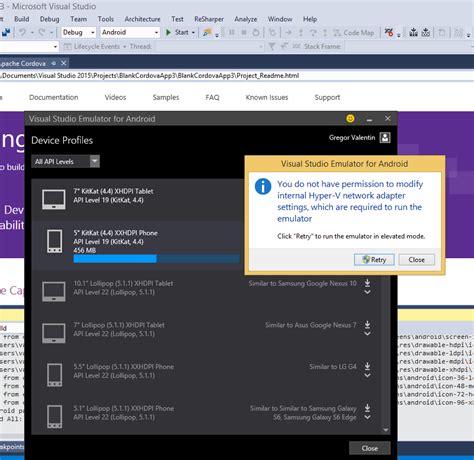
Task: Expand details for 5.5" Lollipop Phone
Action: point(367,375)
